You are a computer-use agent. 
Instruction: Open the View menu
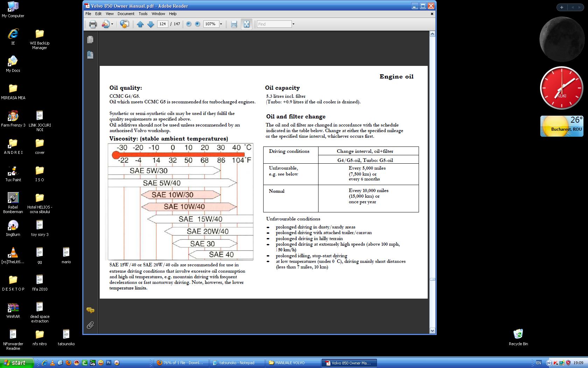click(x=110, y=14)
